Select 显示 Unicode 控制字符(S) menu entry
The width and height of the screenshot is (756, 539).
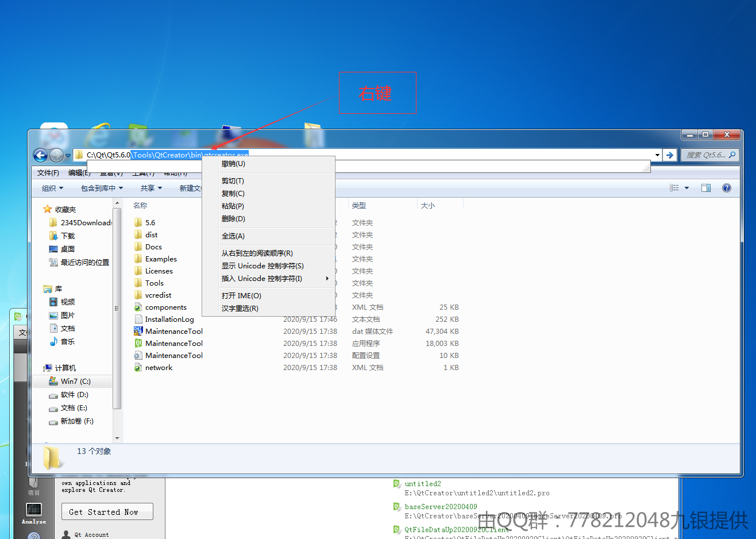268,266
